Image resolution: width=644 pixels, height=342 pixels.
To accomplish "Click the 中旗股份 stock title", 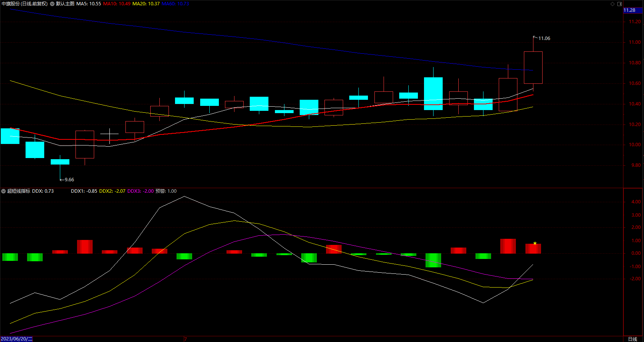I will (x=25, y=4).
